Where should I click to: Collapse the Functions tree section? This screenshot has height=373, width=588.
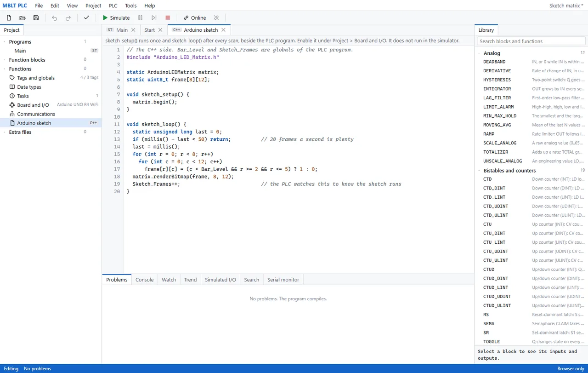tap(5, 69)
